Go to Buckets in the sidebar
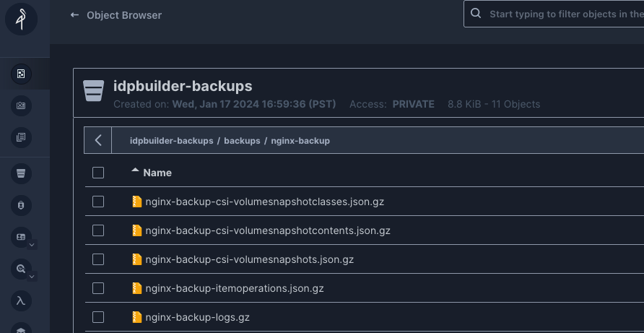Image resolution: width=644 pixels, height=333 pixels. tap(21, 173)
